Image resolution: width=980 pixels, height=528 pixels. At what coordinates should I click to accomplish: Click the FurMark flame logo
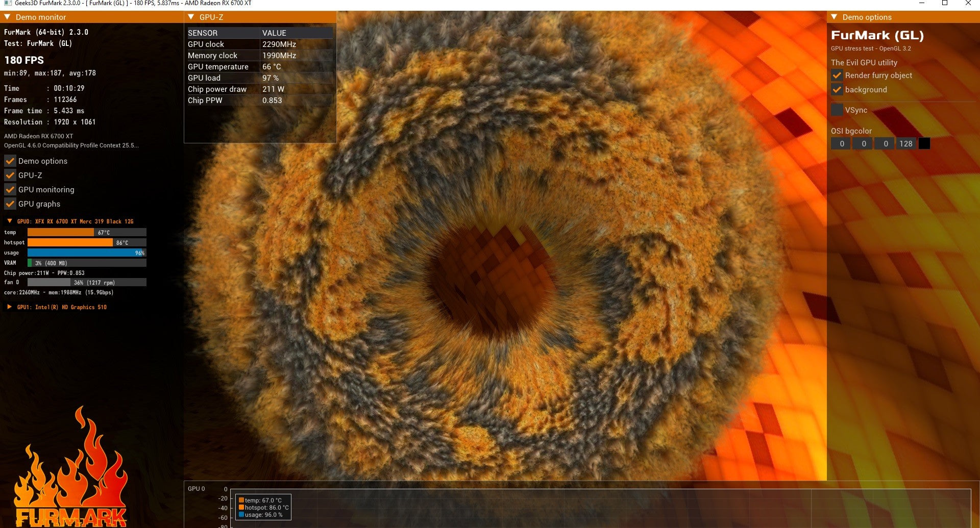pyautogui.click(x=70, y=467)
